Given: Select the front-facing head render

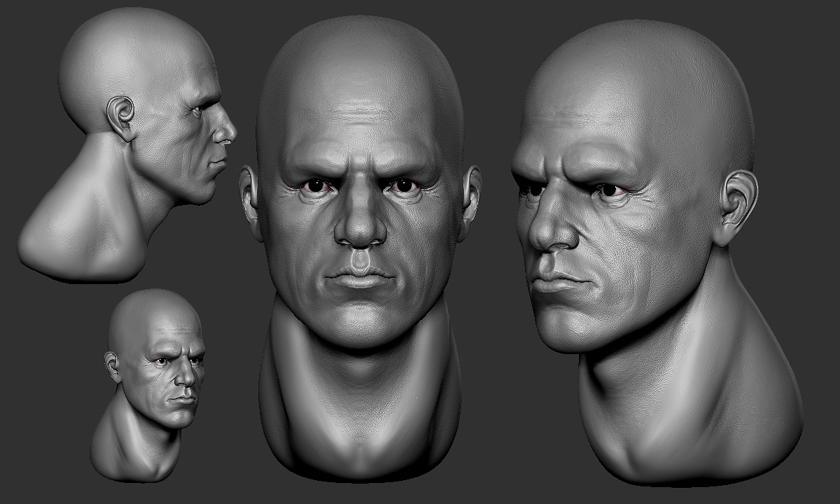Looking at the screenshot, I should 360,248.
